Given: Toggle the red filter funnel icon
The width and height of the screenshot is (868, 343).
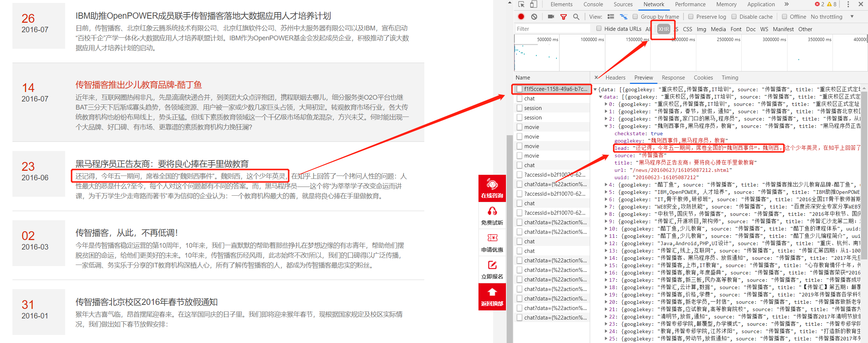Looking at the screenshot, I should (x=564, y=17).
